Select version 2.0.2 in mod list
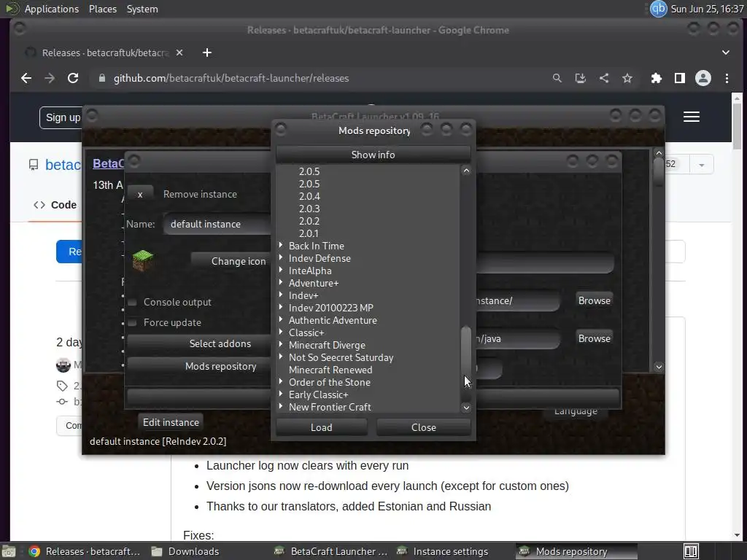The height and width of the screenshot is (560, 747). (309, 221)
